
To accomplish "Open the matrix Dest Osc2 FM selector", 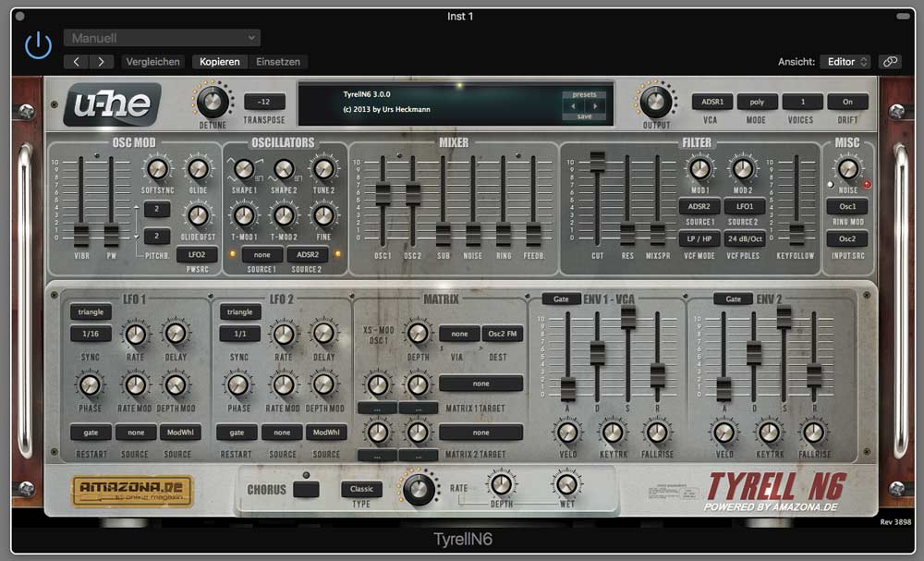I will [503, 334].
